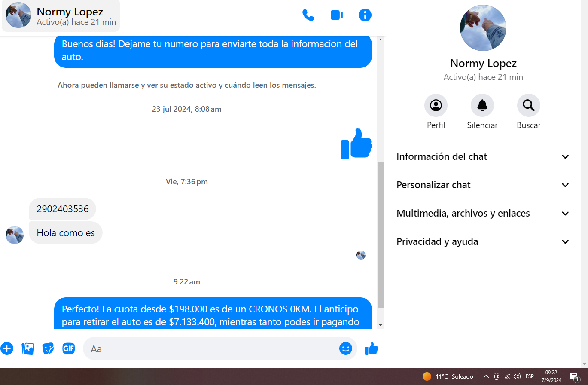The height and width of the screenshot is (385, 588).
Task: Expand Personalizar chat section
Action: pyautogui.click(x=483, y=185)
